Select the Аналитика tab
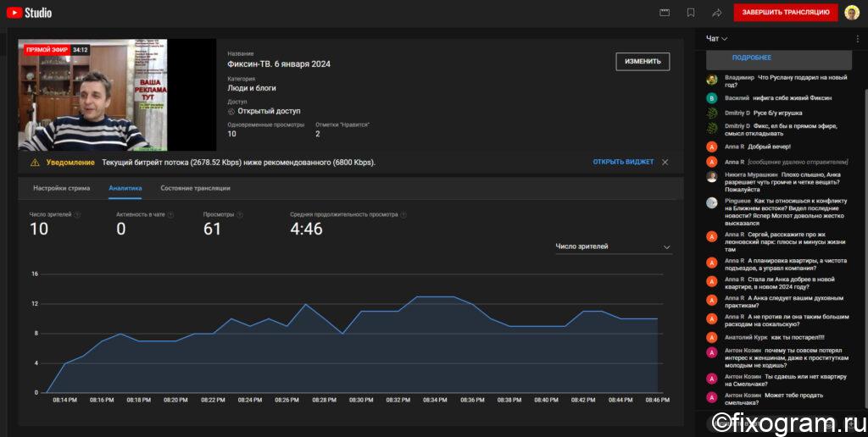This screenshot has width=868, height=437. (x=125, y=188)
